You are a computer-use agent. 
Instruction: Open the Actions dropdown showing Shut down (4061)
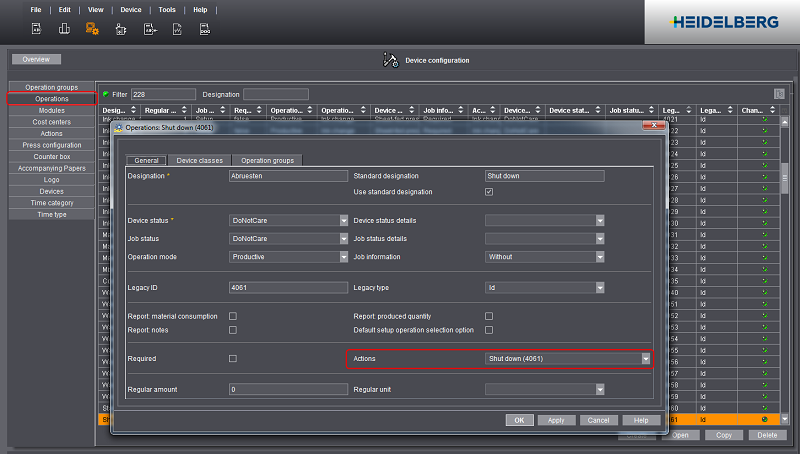coord(645,358)
